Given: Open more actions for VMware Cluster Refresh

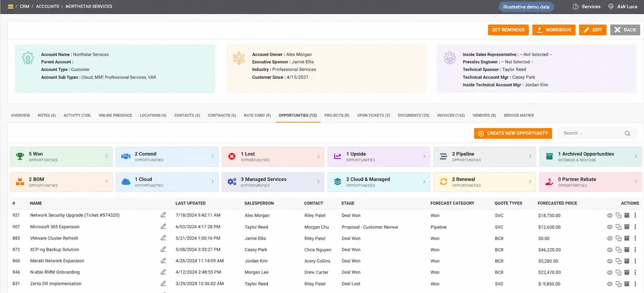Looking at the screenshot, I should point(635,238).
